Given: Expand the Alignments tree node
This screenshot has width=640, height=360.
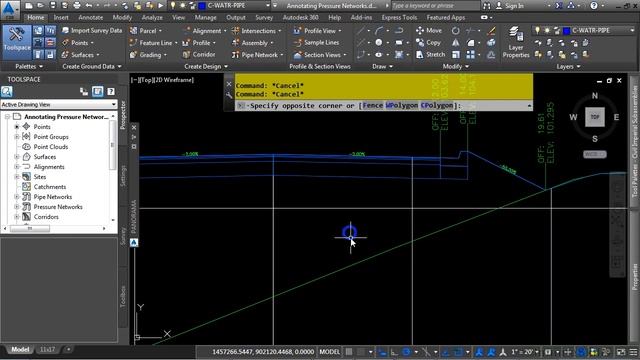Looking at the screenshot, I should click(x=17, y=167).
